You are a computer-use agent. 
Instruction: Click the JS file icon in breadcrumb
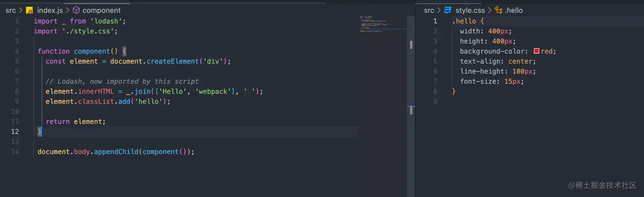tap(29, 10)
